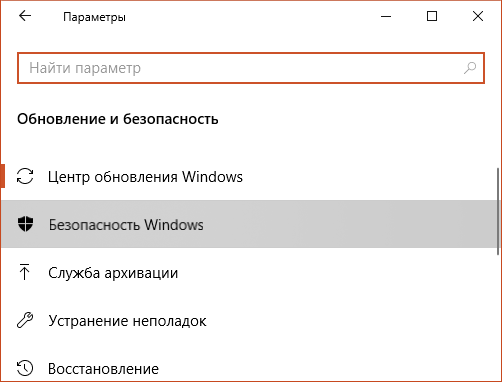
Task: Click the magnifier icon in the search box
Action: coord(470,68)
